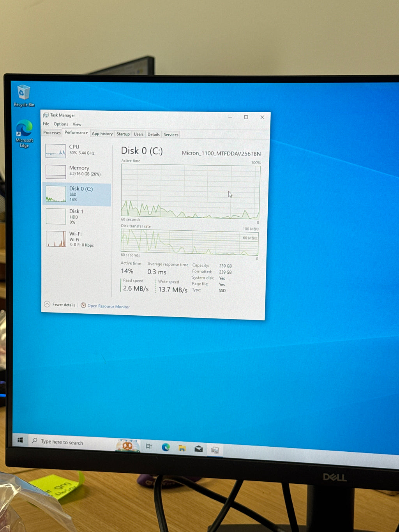Viewport: 399px width, 532px height.
Task: Launch Microsoft Edge from the desktop shortcut
Action: [x=24, y=134]
